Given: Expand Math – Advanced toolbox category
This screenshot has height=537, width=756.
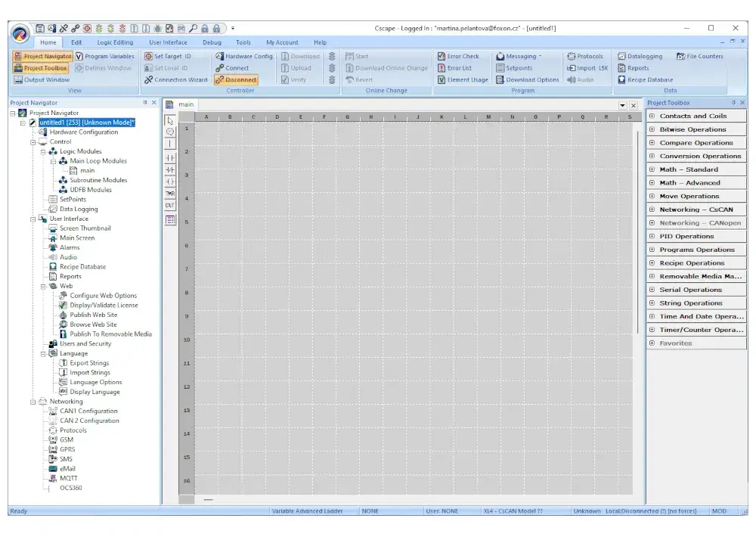Looking at the screenshot, I should (x=652, y=183).
